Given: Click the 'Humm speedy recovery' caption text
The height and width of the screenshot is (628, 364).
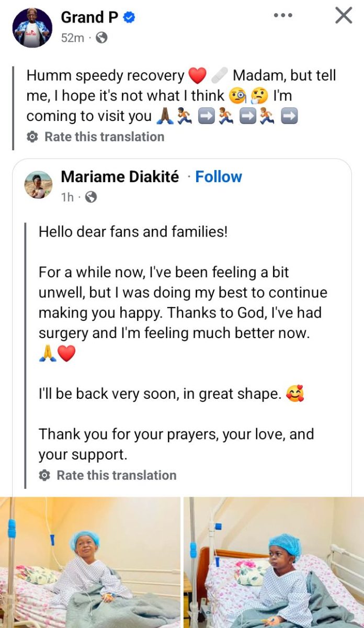Looking at the screenshot, I should (105, 76).
